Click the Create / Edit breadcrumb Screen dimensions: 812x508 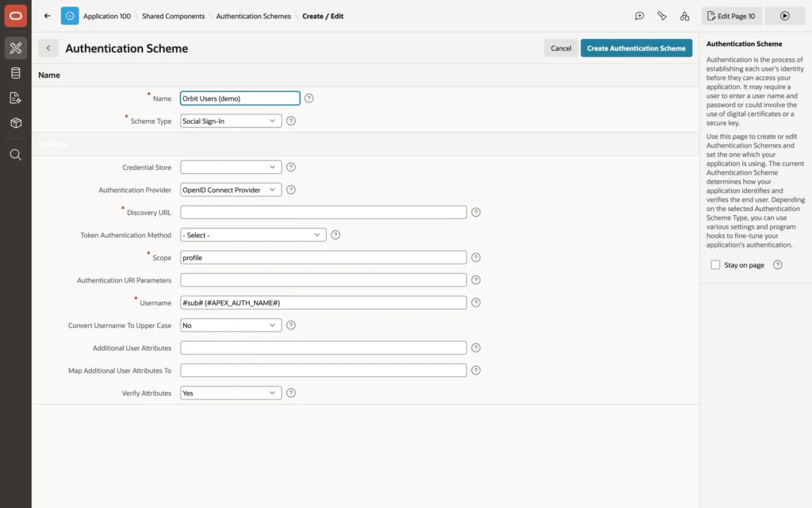click(x=323, y=16)
